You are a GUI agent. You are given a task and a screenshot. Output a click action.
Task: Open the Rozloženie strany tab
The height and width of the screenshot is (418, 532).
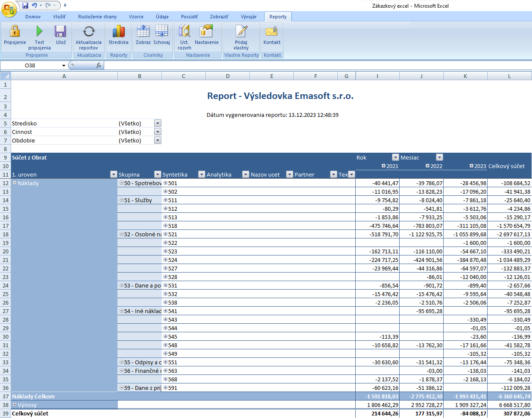tap(97, 17)
